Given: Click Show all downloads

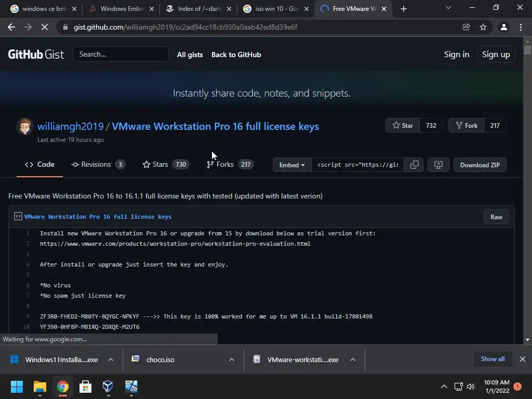Looking at the screenshot, I should pyautogui.click(x=493, y=359).
